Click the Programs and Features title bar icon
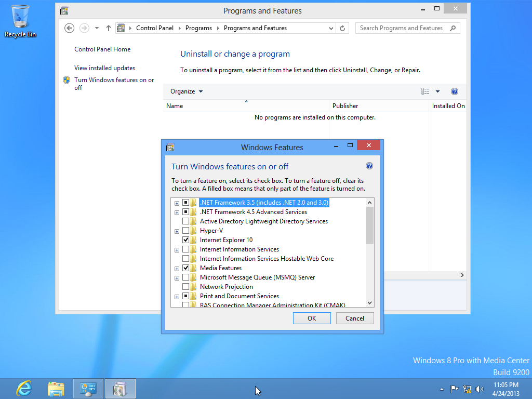This screenshot has height=399, width=532. point(64,11)
